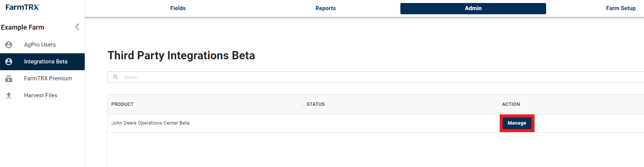Viewport: 644px width, 167px height.
Task: Click the AgPro Users person icon
Action: pyautogui.click(x=9, y=45)
